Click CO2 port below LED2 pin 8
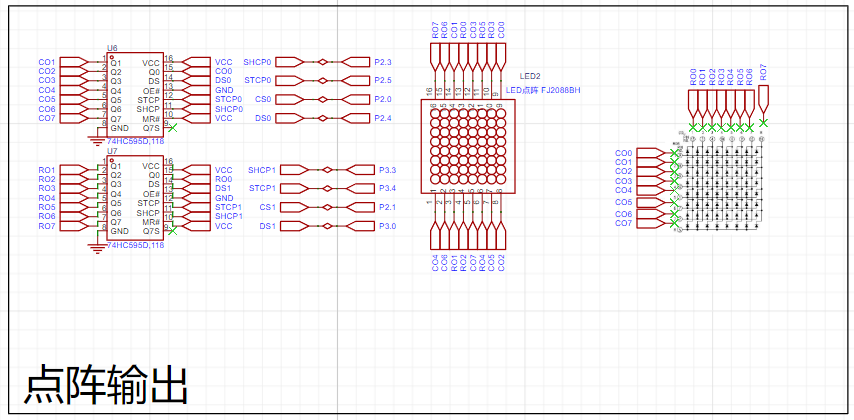The width and height of the screenshot is (854, 420). [x=501, y=234]
